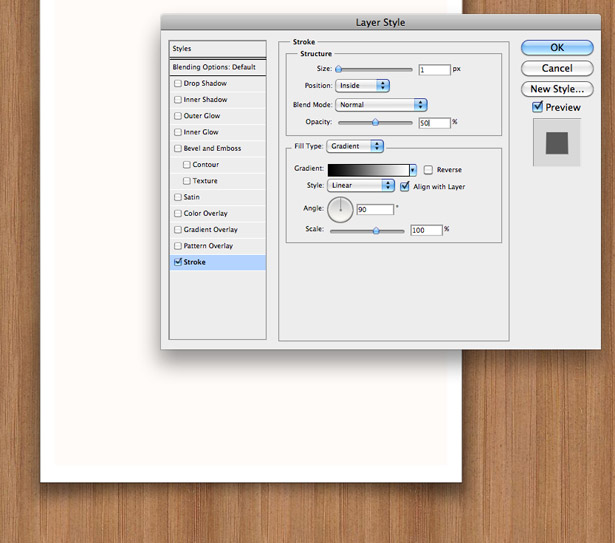Enable the Inner Shadow checkbox
This screenshot has height=543, width=615.
[178, 100]
